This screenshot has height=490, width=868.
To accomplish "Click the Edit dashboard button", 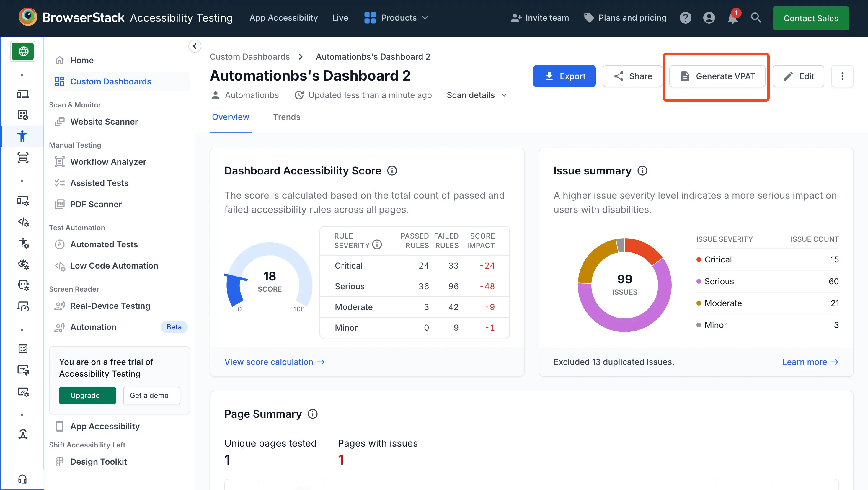I will click(x=798, y=76).
